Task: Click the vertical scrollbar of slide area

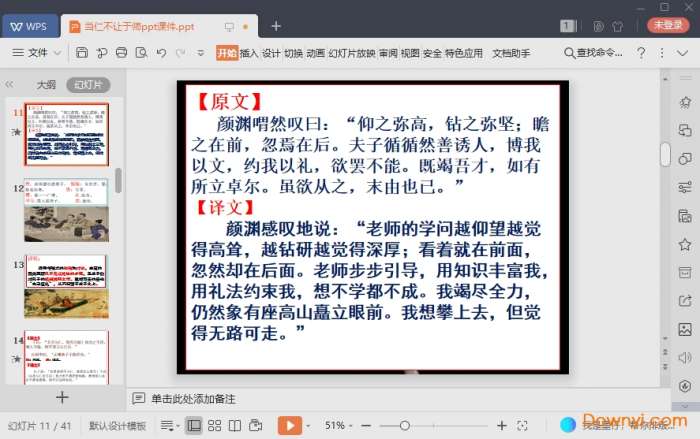Action: point(665,154)
